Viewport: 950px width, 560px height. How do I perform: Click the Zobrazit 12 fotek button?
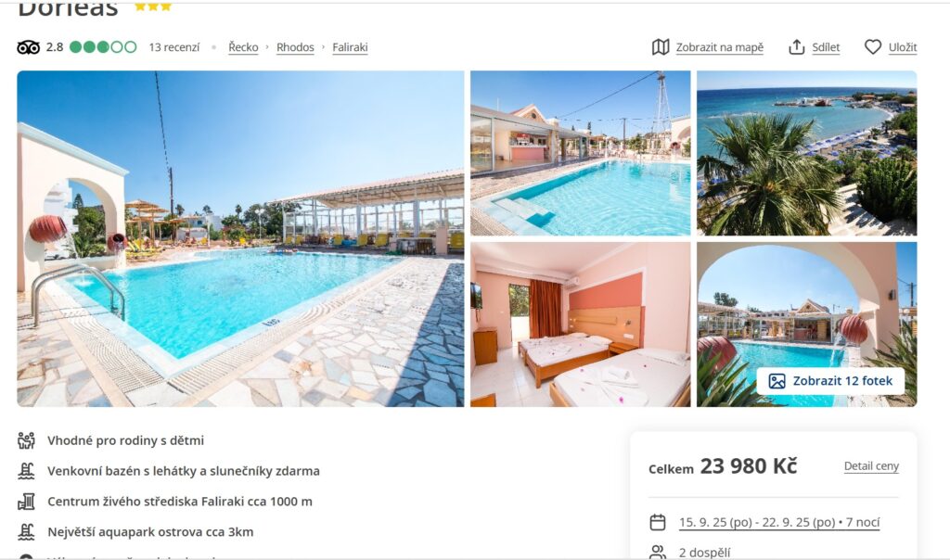(830, 381)
